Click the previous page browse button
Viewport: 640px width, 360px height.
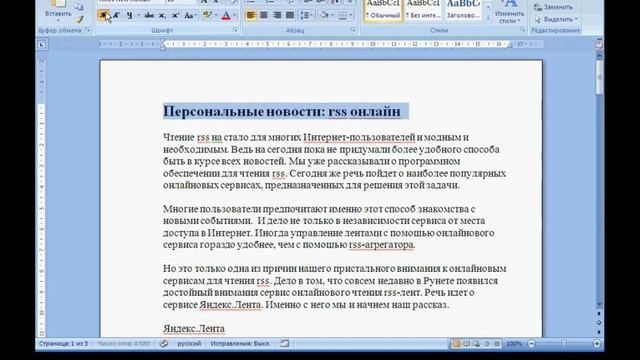pos(599,313)
